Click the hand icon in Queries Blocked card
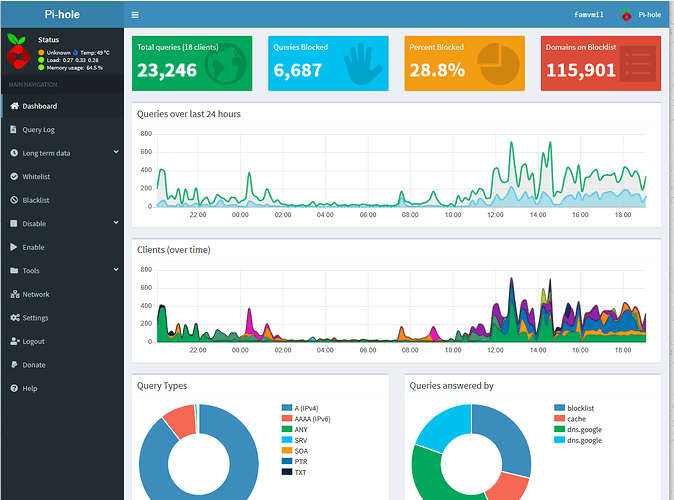This screenshot has height=500, width=674. (363, 64)
